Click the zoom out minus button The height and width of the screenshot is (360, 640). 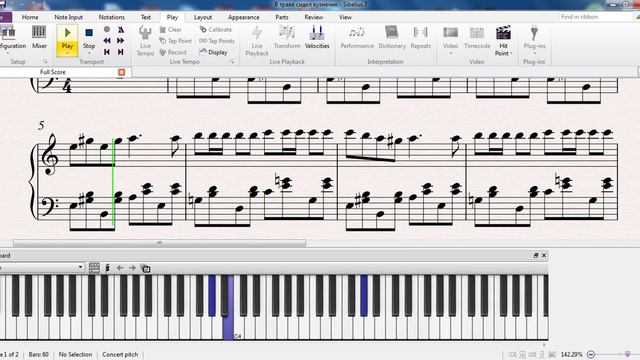[x=591, y=354]
